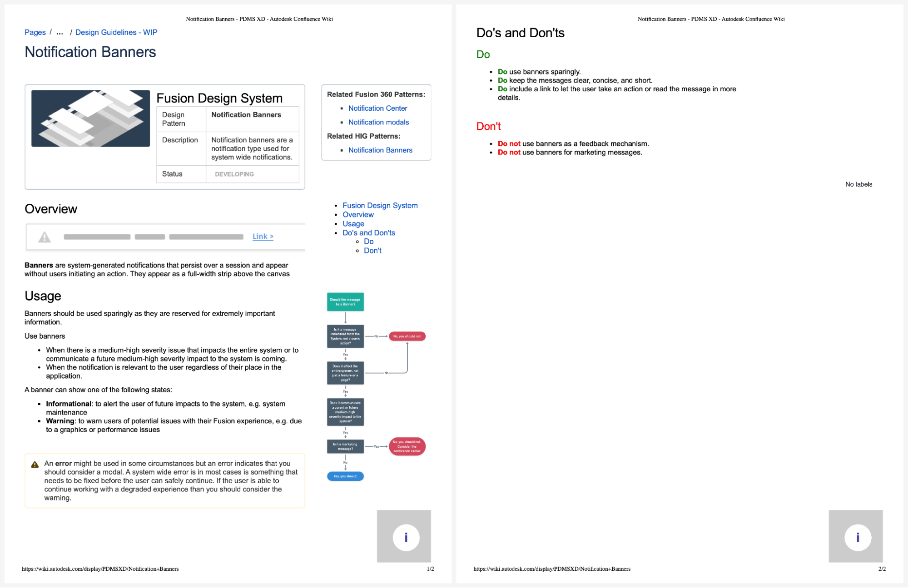Jump to Do sub-item in table of contents

tap(368, 242)
